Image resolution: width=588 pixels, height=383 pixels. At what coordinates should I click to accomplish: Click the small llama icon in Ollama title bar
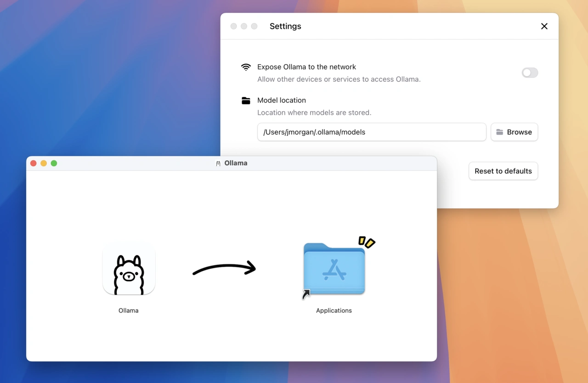218,163
